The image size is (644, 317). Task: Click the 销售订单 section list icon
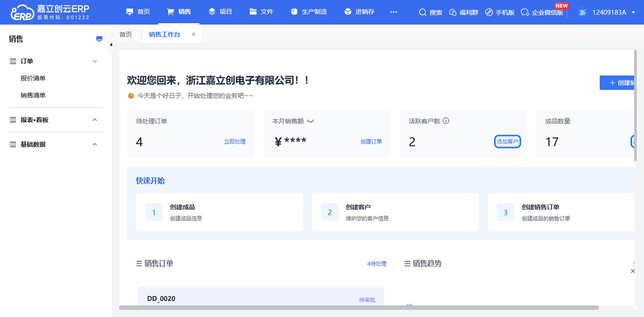(139, 264)
